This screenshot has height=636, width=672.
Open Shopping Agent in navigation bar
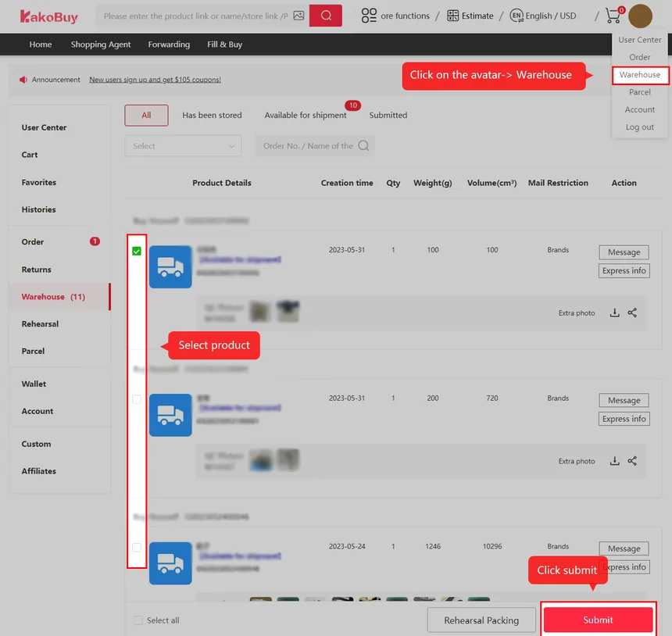(x=101, y=45)
